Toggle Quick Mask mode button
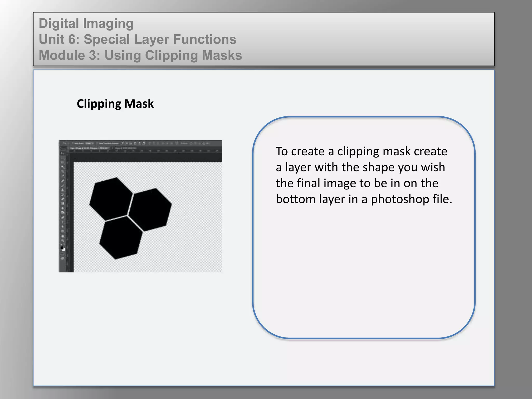532x399 pixels. point(62,254)
